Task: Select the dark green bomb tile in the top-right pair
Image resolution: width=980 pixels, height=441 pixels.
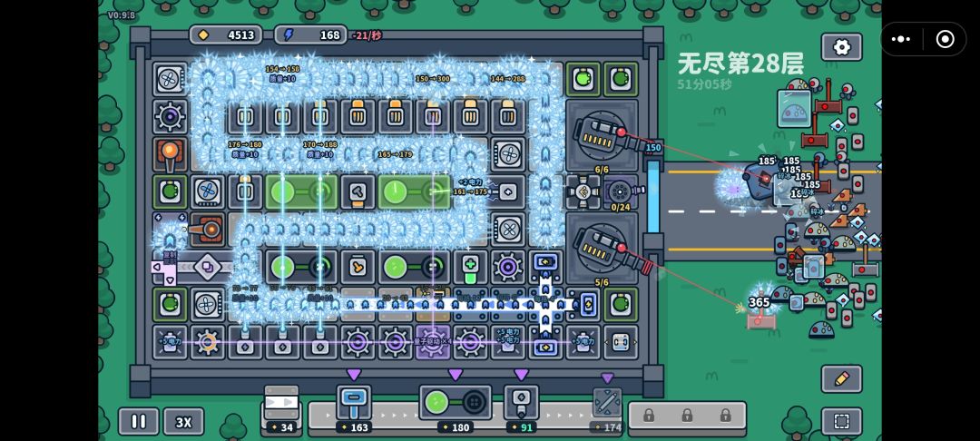Action: coord(621,79)
